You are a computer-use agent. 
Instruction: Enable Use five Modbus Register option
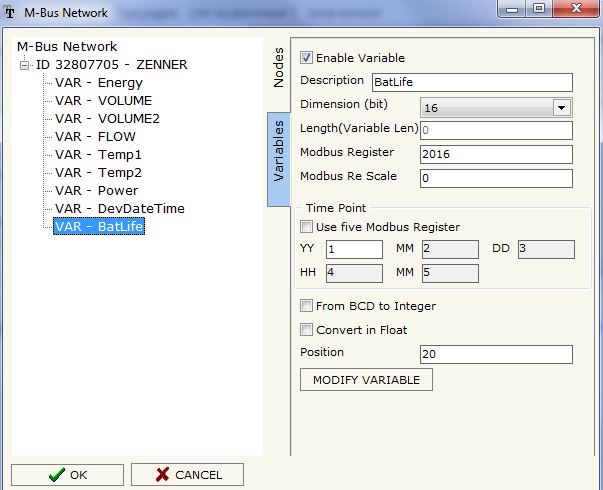pyautogui.click(x=307, y=227)
